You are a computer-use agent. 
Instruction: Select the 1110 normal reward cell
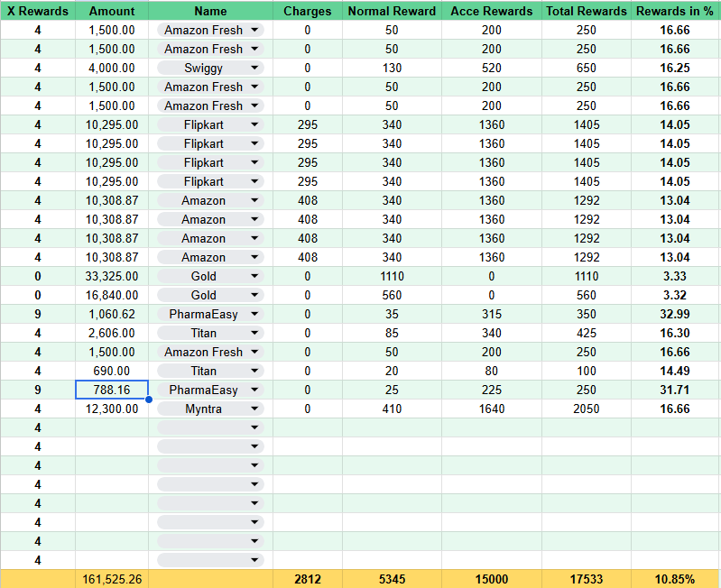[392, 276]
